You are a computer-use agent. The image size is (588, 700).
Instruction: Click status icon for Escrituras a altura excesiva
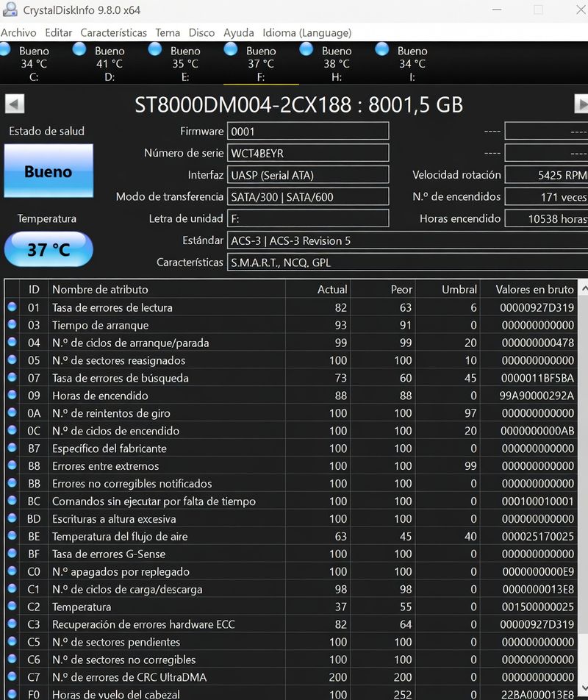pyautogui.click(x=12, y=518)
